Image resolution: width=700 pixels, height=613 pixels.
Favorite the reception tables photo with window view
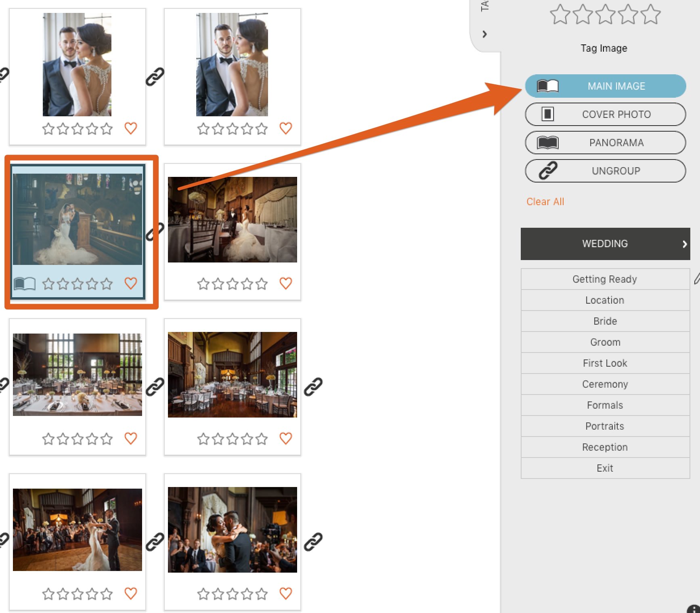pyautogui.click(x=131, y=439)
